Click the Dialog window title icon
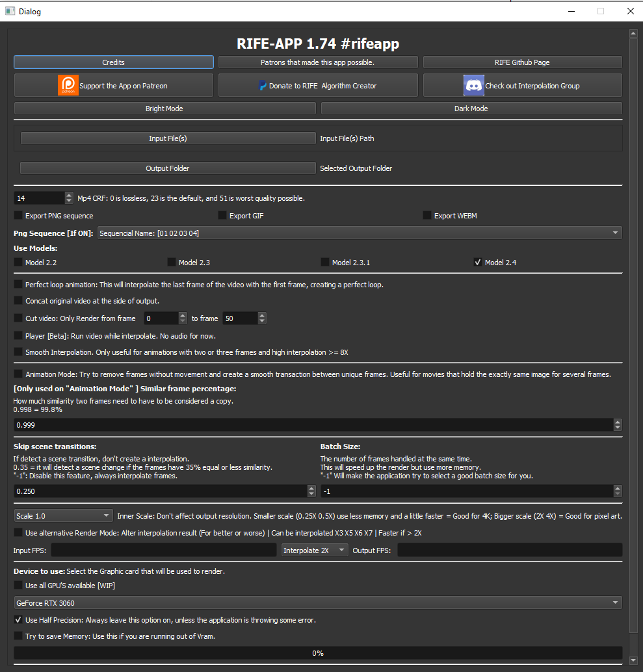643x672 pixels. coord(10,11)
